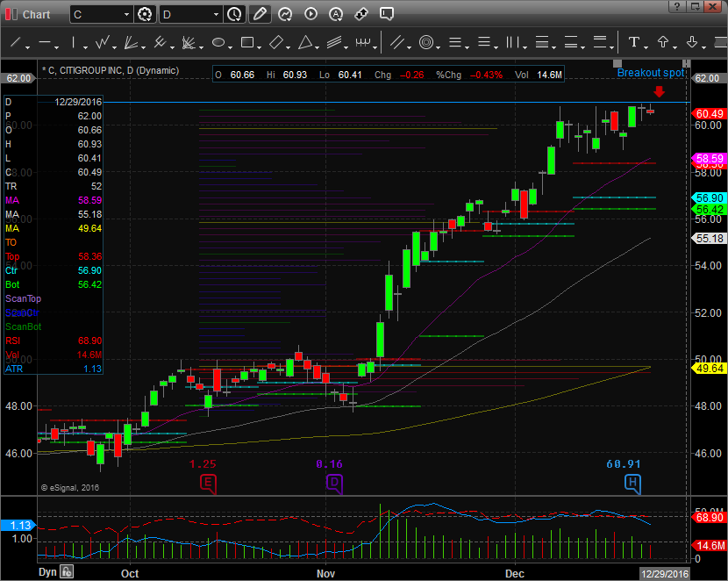This screenshot has width=728, height=581.
Task: Select the pitchfork drawing tool
Action: [x=161, y=43]
